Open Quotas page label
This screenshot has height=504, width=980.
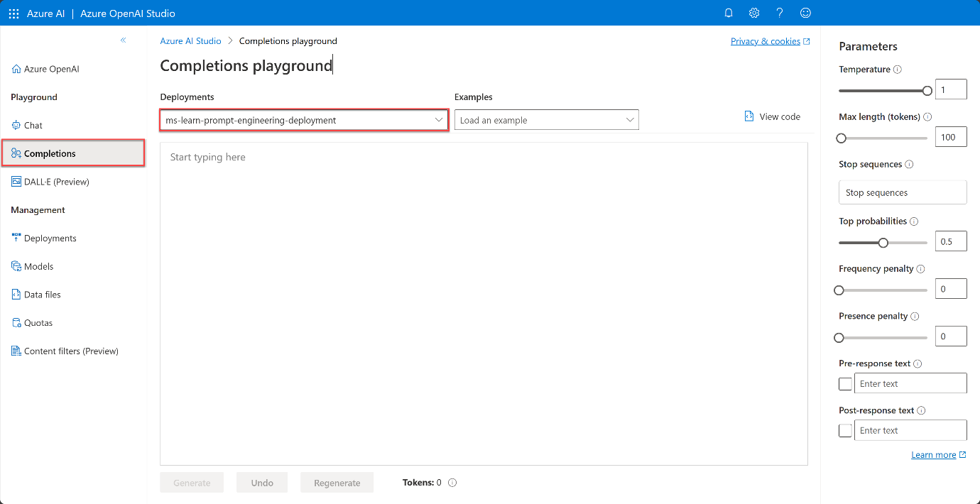point(38,323)
